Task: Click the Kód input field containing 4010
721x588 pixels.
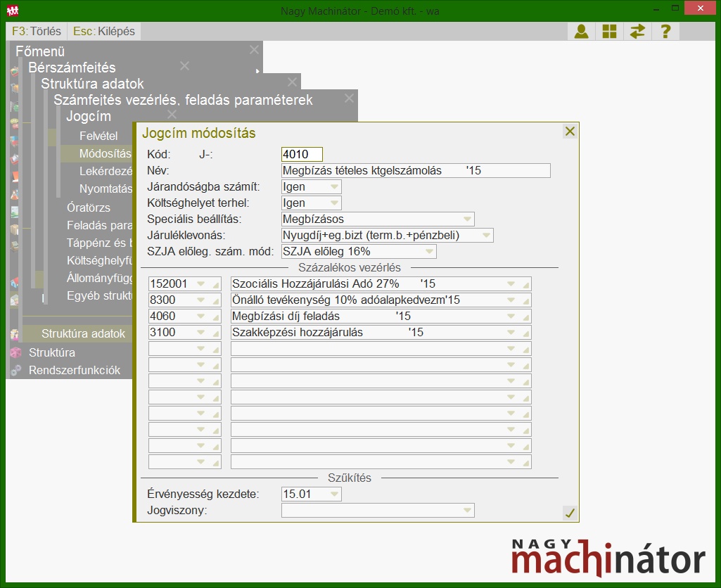Action: [301, 155]
